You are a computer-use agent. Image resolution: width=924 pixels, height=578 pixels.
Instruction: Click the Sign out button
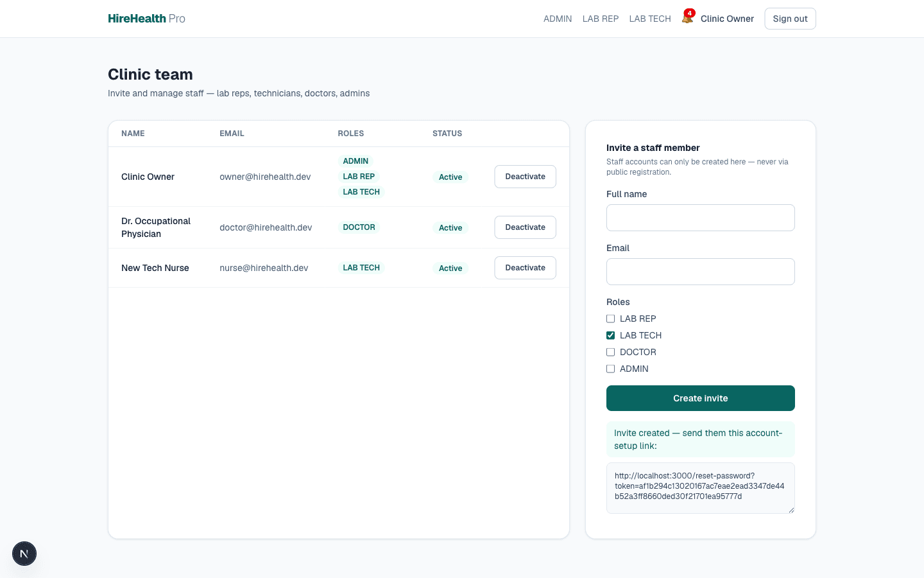tap(790, 19)
